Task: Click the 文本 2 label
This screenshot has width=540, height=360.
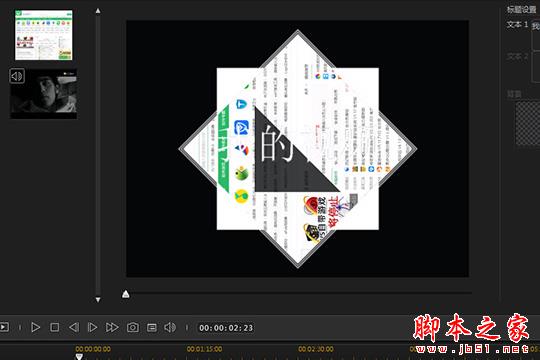Action: tap(517, 56)
